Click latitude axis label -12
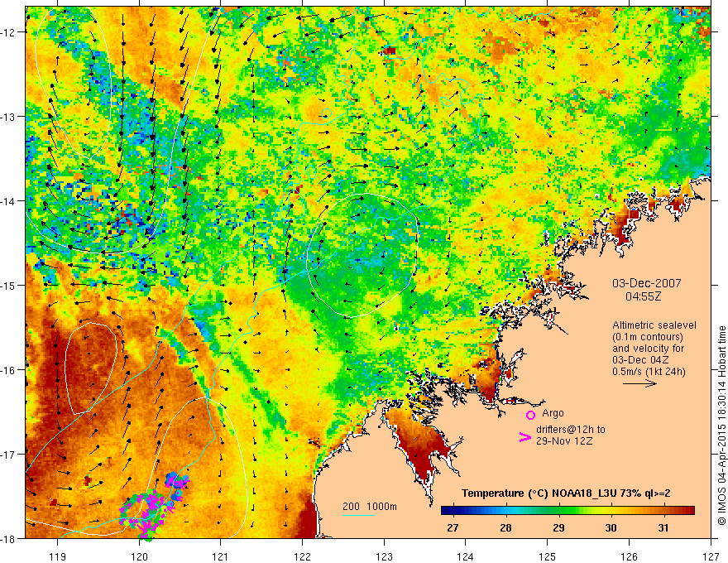The image size is (728, 563). pyautogui.click(x=10, y=32)
